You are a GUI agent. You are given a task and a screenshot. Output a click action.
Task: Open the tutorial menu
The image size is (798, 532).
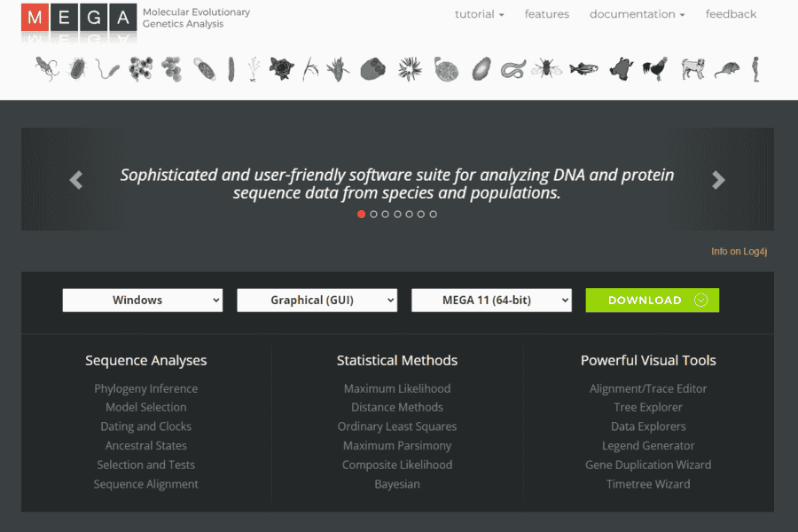point(479,14)
